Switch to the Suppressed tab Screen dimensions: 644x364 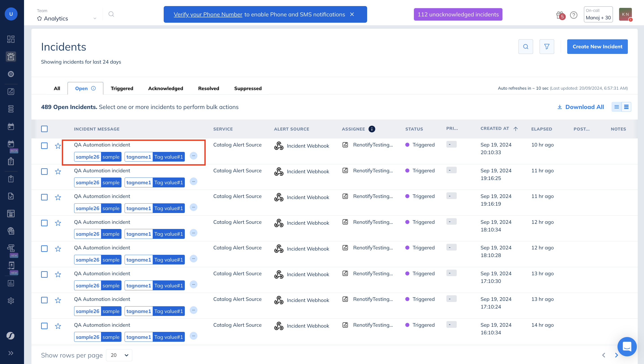pyautogui.click(x=248, y=88)
